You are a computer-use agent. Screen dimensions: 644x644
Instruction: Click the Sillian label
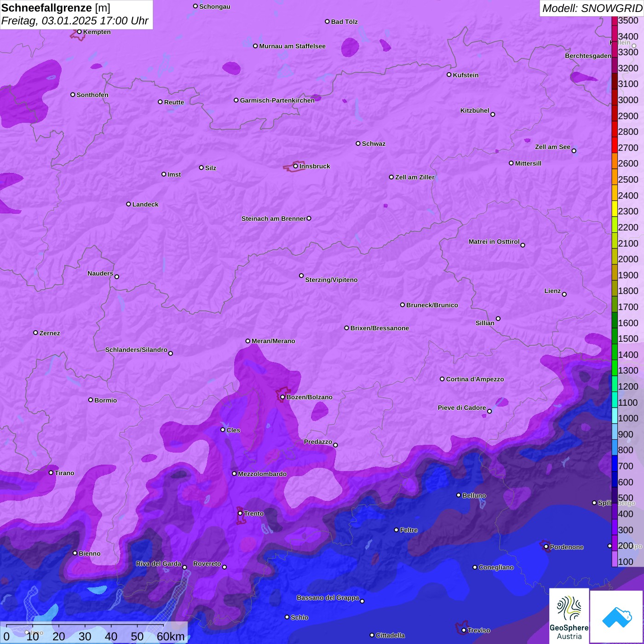[x=485, y=323]
